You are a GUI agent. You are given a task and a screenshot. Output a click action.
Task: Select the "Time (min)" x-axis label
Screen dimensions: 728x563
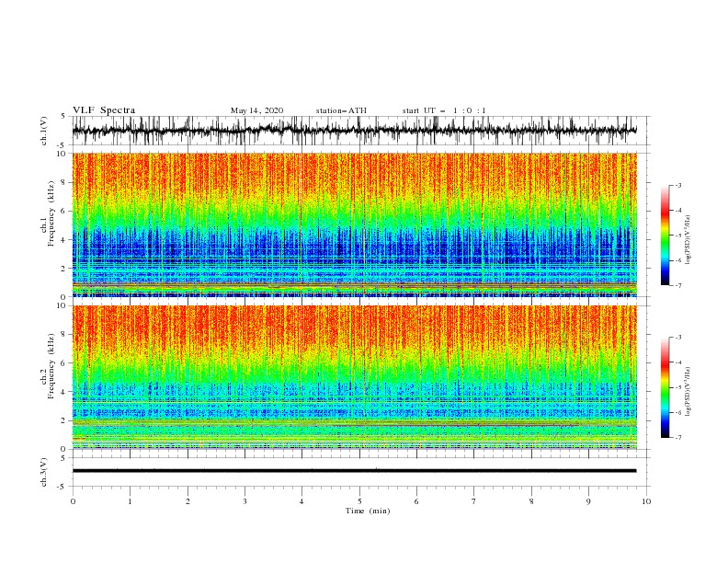pos(368,511)
